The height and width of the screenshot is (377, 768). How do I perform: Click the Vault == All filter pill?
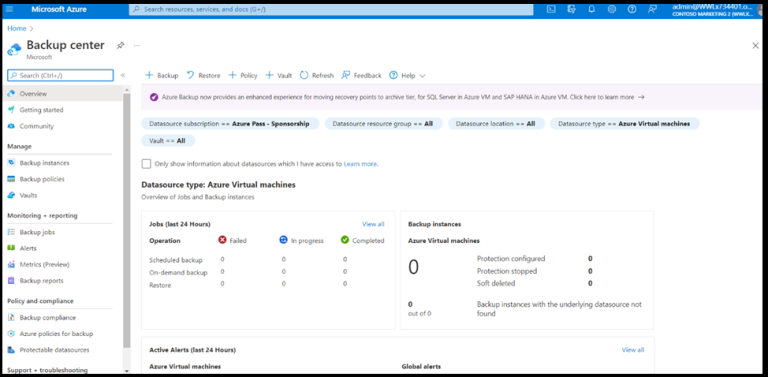[x=168, y=141]
